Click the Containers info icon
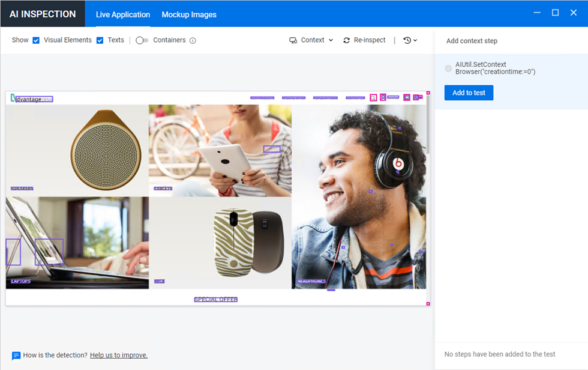Screen dimensions: 588x370 (193, 41)
